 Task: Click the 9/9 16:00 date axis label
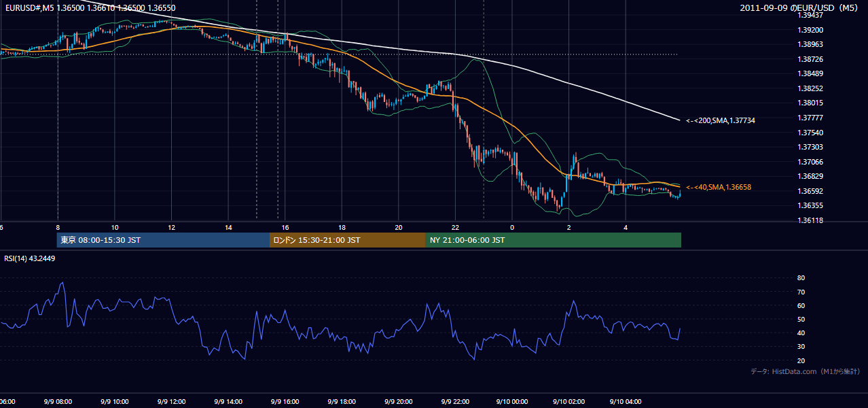(x=285, y=401)
